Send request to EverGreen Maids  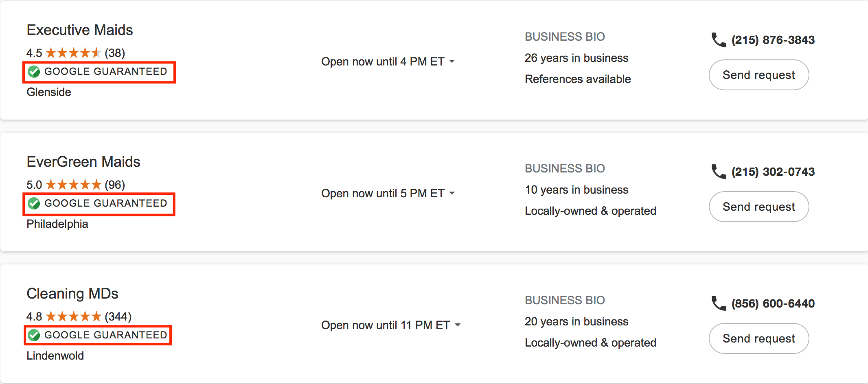pyautogui.click(x=759, y=207)
